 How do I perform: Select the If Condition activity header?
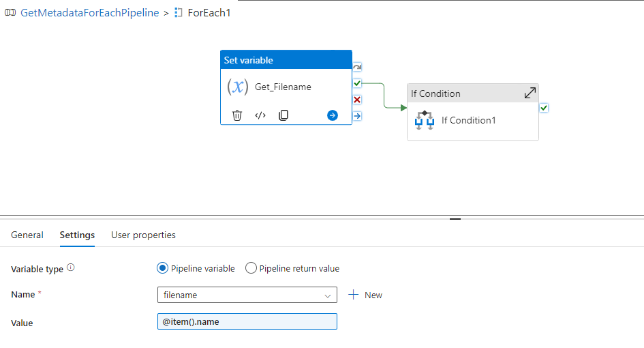pos(473,93)
